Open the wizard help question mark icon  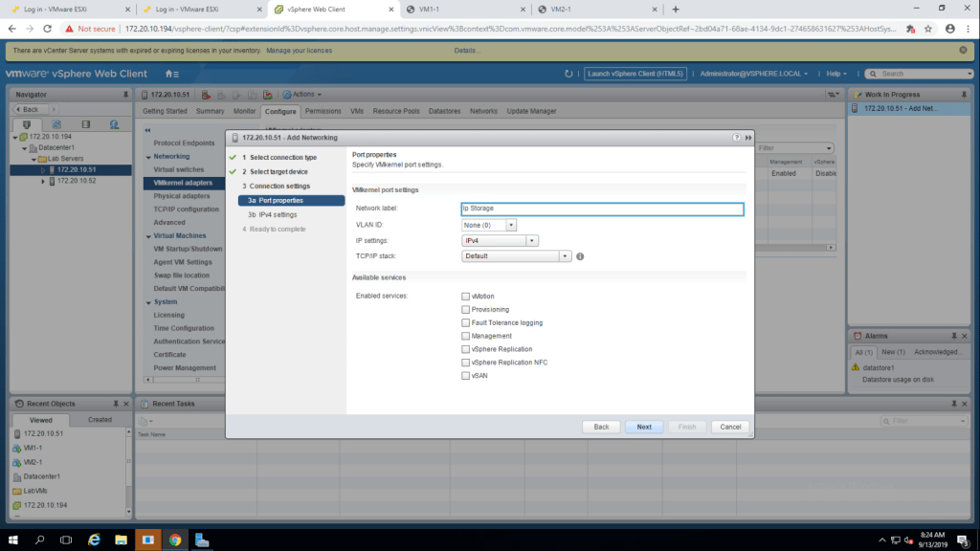tap(736, 138)
